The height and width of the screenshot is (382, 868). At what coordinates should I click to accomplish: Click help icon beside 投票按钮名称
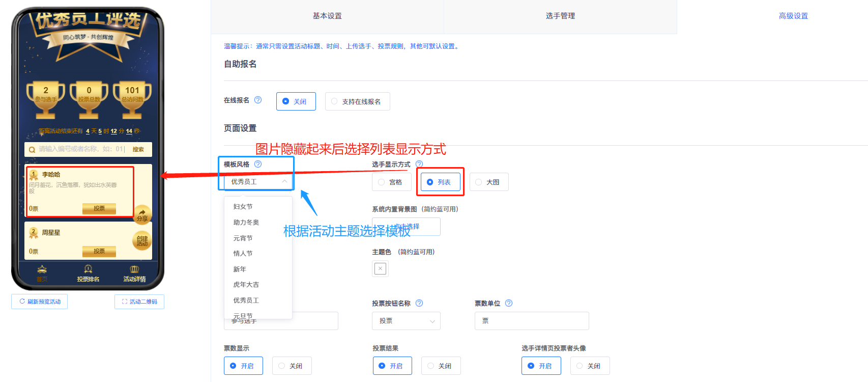click(x=419, y=303)
